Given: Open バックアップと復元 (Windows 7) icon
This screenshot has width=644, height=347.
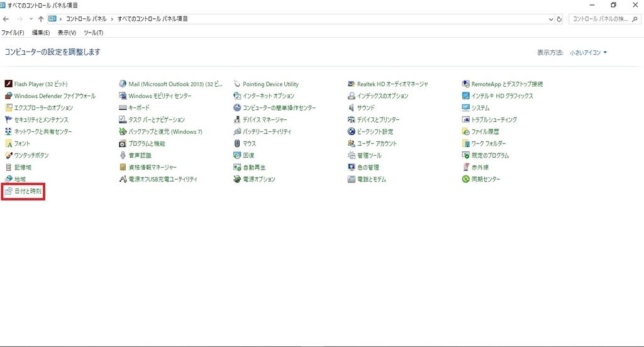Looking at the screenshot, I should (123, 131).
